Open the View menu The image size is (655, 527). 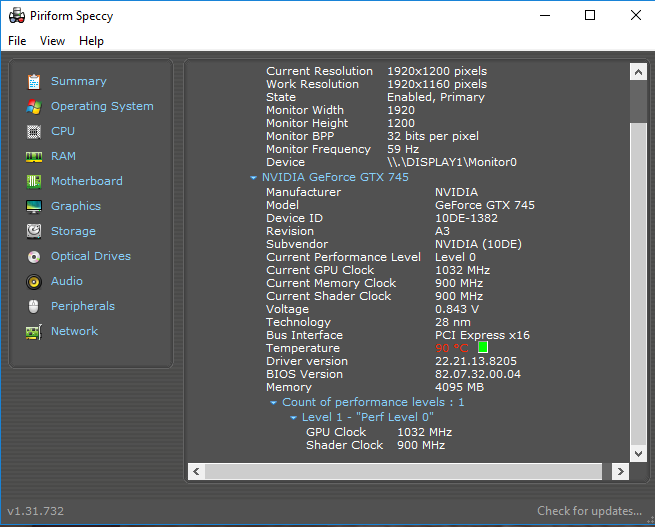(52, 41)
